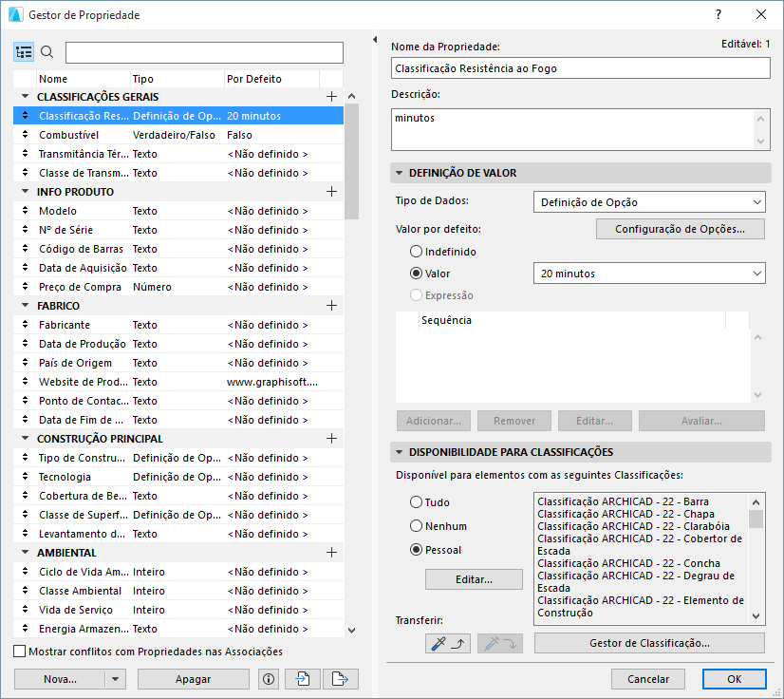Open Gestor de Classificação
The height and width of the screenshot is (699, 784).
(649, 643)
